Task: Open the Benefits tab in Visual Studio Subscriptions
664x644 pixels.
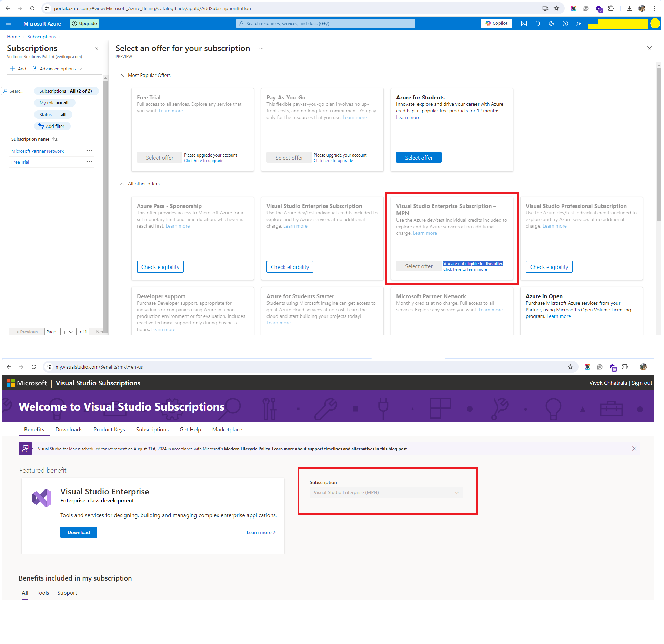Action: (x=34, y=429)
